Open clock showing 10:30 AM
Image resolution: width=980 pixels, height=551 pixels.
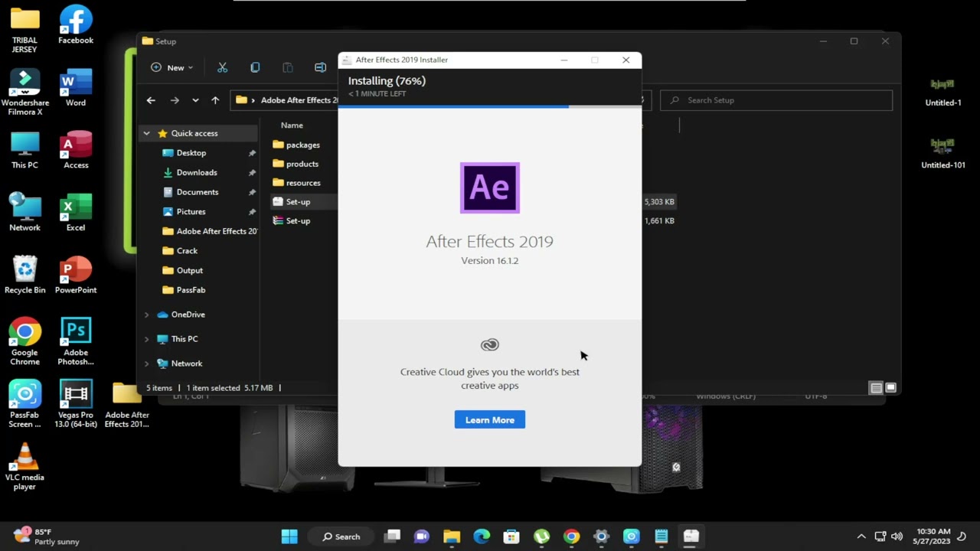pos(933,536)
